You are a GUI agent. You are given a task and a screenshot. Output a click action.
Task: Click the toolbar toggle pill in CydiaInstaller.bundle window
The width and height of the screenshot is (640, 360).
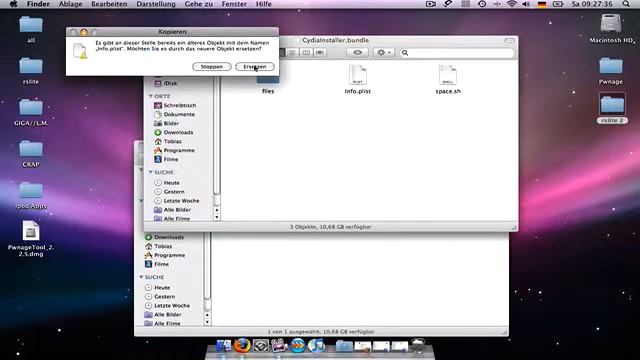click(x=509, y=40)
